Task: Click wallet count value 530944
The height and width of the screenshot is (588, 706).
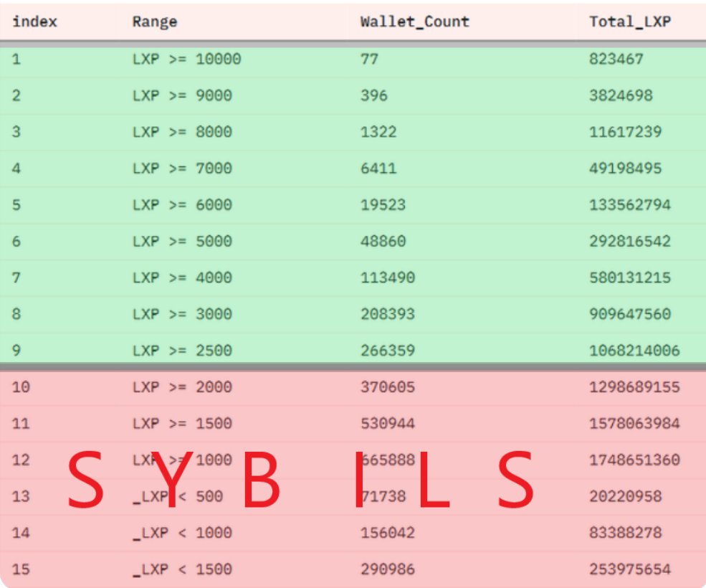Action: click(387, 423)
